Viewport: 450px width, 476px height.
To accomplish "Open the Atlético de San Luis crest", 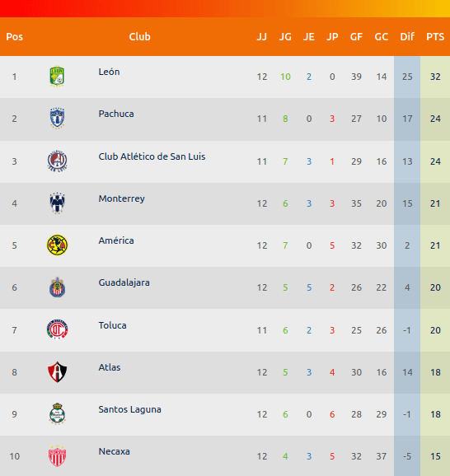I will pos(57,161).
